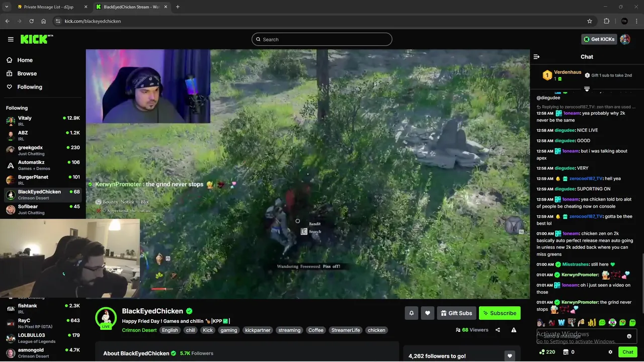Open a new browser tab

coord(178,7)
